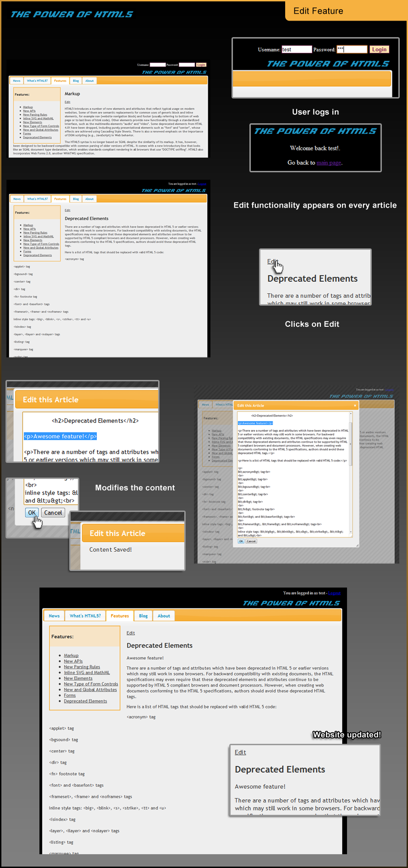Open What's HTML5? tab on the Markup article page
Screen dimensions: 408x868
[x=37, y=81]
